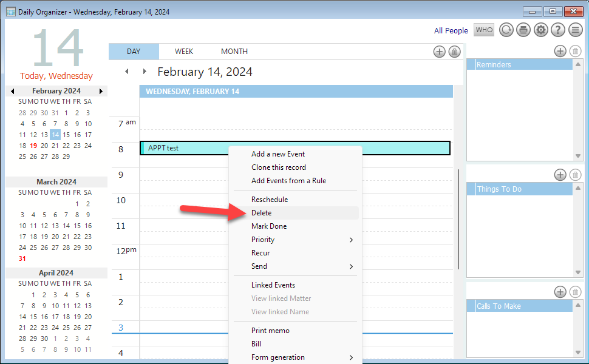Image resolution: width=589 pixels, height=364 pixels.
Task: Select Mark Done in the context menu
Action: 269,226
